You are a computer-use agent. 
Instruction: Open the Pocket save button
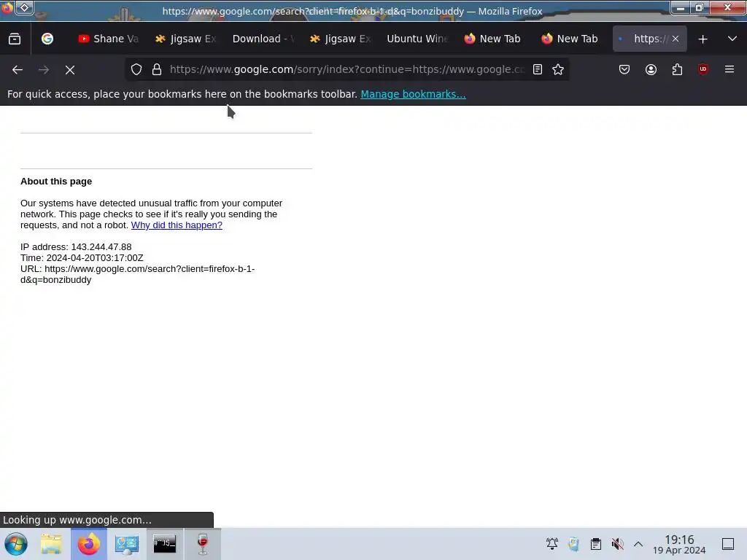click(x=624, y=69)
